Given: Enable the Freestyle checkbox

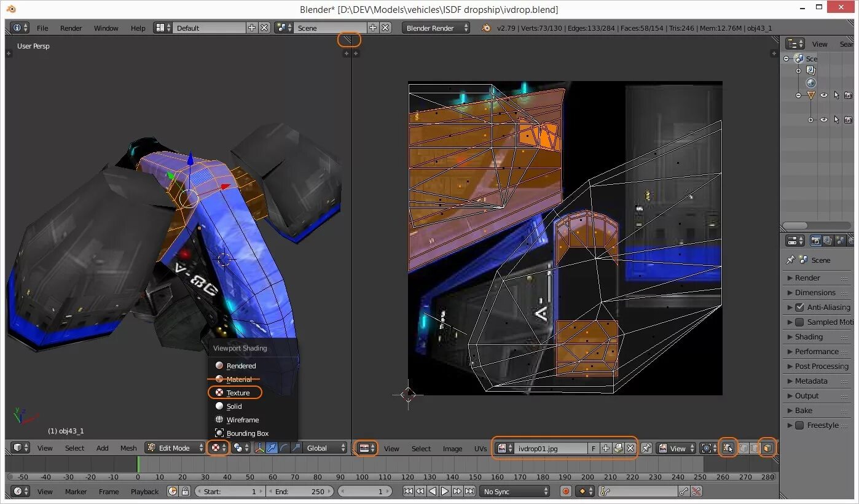Looking at the screenshot, I should point(799,425).
